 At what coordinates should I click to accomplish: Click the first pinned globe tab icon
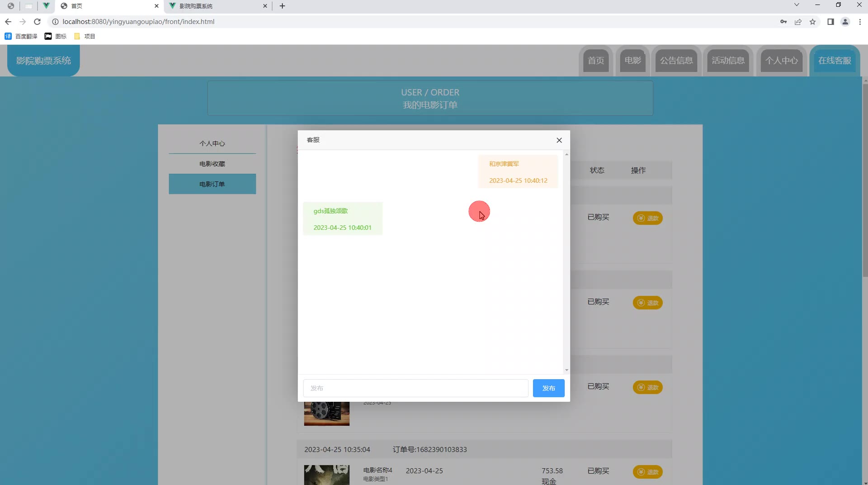pyautogui.click(x=11, y=6)
